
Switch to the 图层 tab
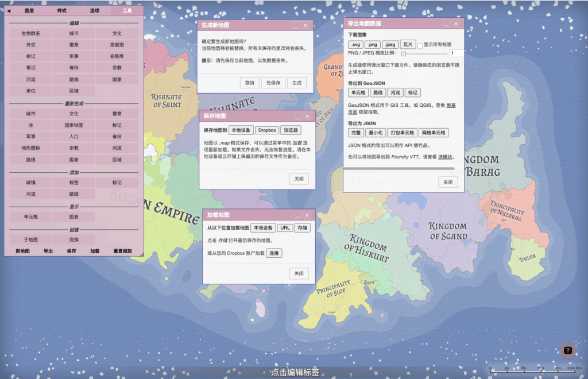29,10
